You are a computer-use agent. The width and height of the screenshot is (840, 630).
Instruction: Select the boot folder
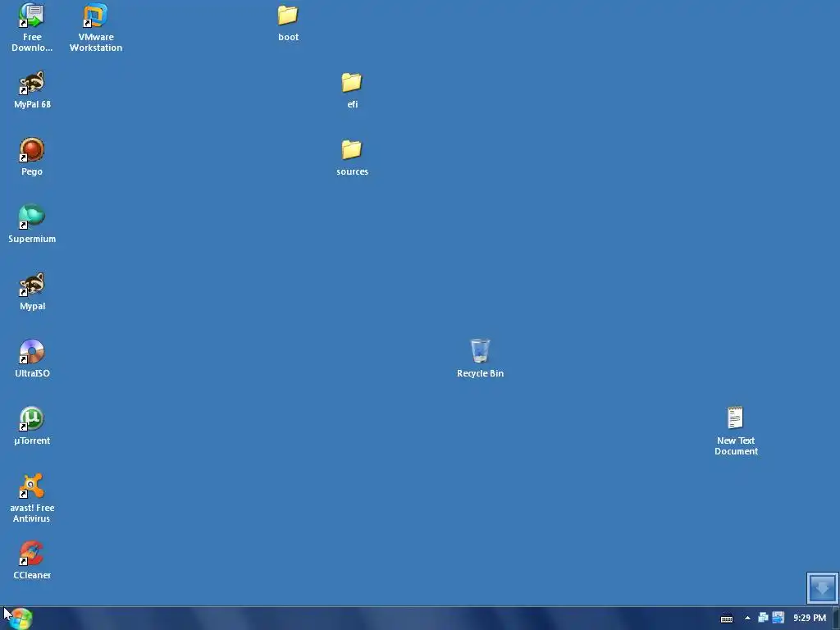tap(288, 23)
